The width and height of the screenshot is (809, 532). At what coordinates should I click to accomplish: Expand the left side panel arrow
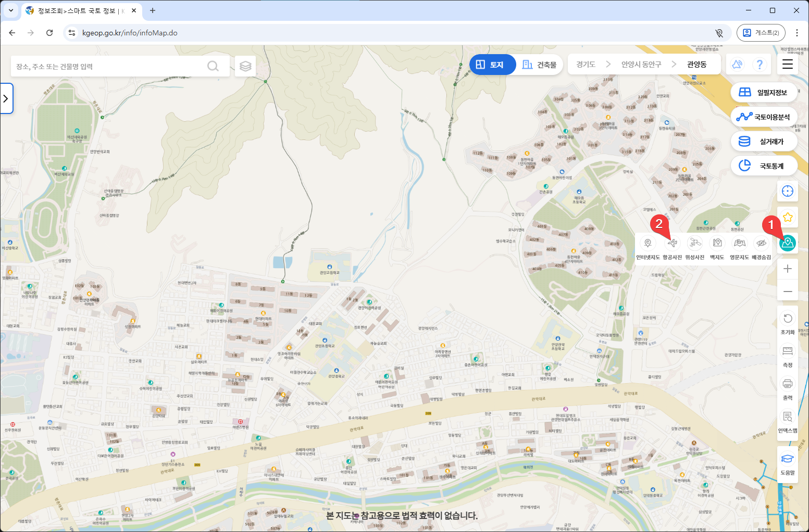tap(6, 98)
